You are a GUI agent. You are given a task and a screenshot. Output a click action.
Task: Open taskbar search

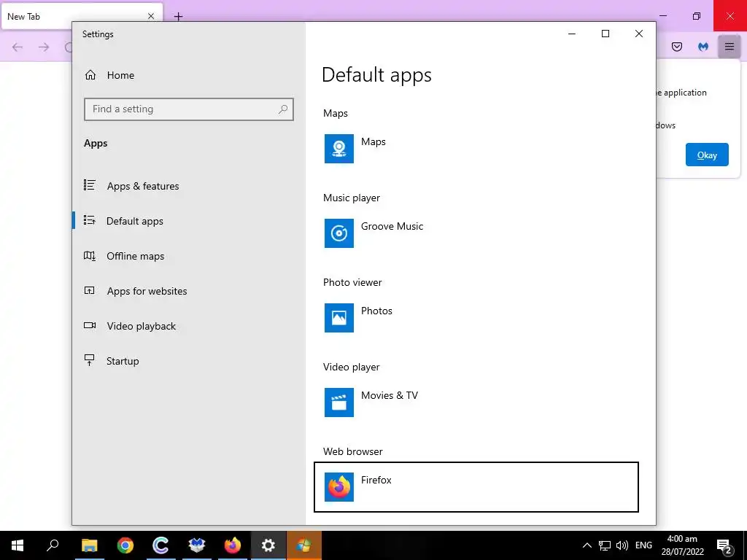tap(53, 545)
